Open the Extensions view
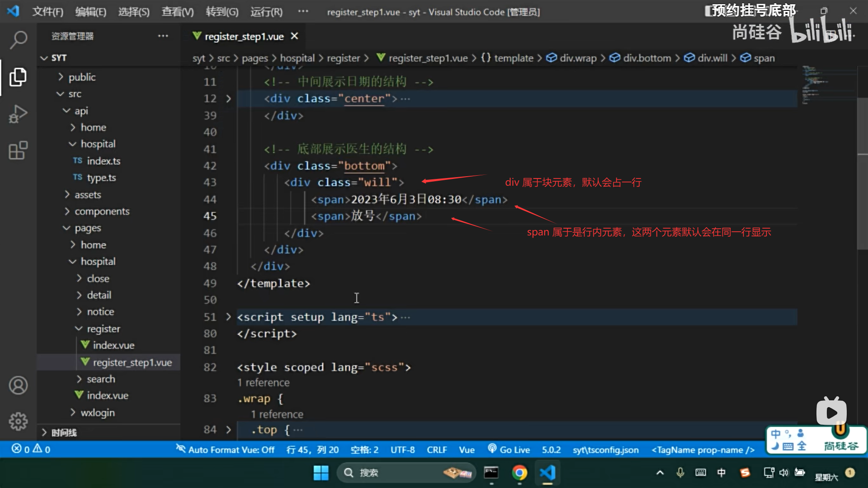This screenshot has height=488, width=868. [x=18, y=150]
